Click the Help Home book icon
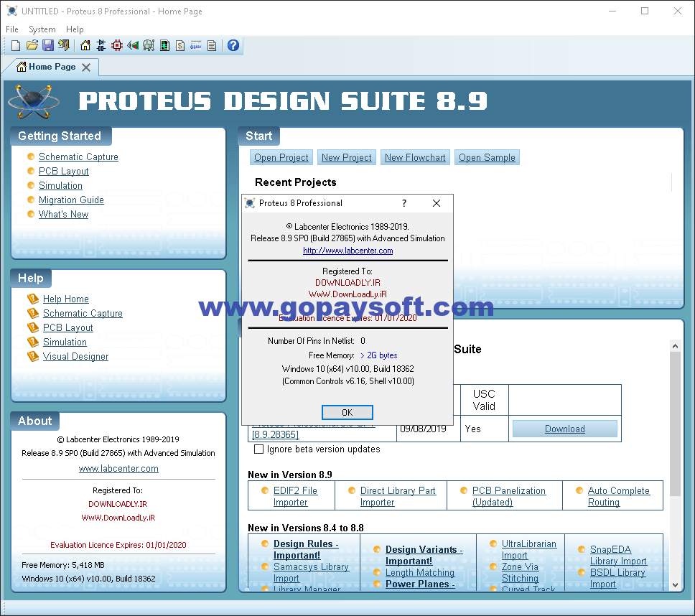The width and height of the screenshot is (695, 616). click(33, 299)
